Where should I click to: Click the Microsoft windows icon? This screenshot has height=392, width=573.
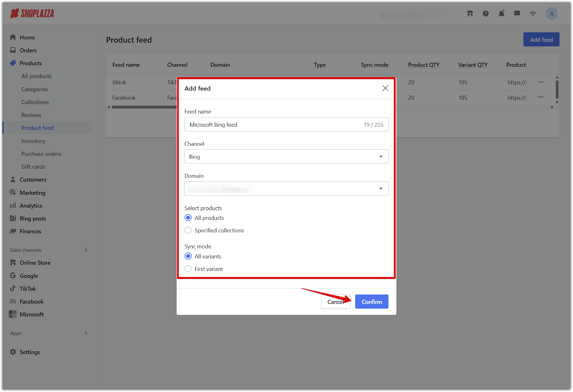click(x=13, y=314)
